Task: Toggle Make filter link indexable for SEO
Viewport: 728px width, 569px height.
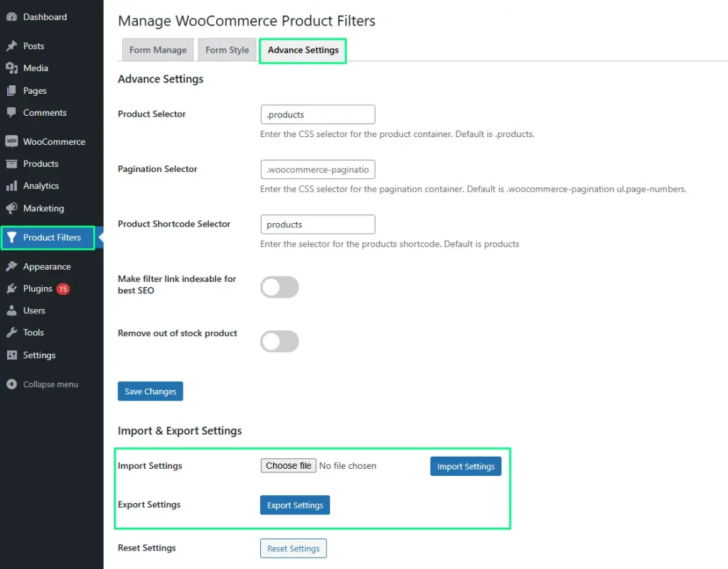Action: (x=279, y=287)
